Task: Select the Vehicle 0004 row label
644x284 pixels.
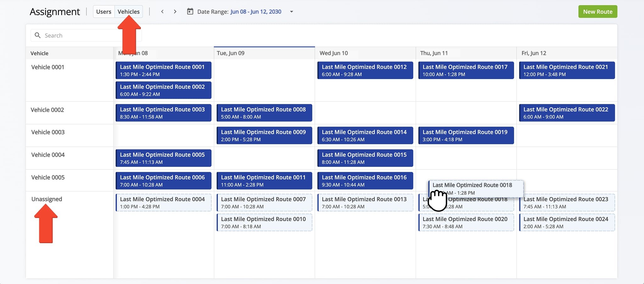Action: [48, 155]
